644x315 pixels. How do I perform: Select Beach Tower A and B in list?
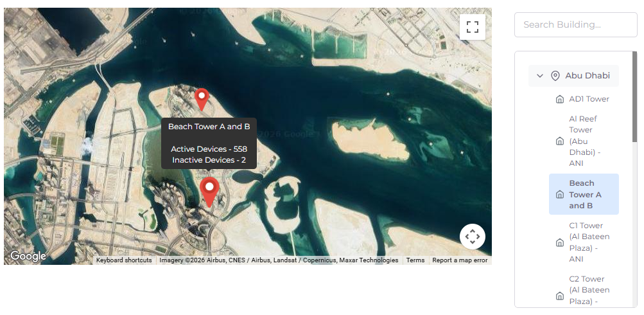pyautogui.click(x=584, y=194)
